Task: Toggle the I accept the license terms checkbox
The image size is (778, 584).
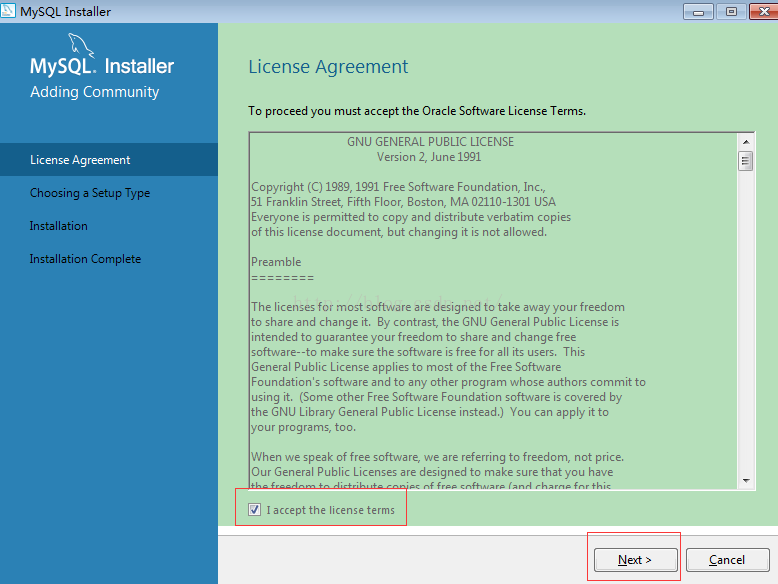Action: 254,510
